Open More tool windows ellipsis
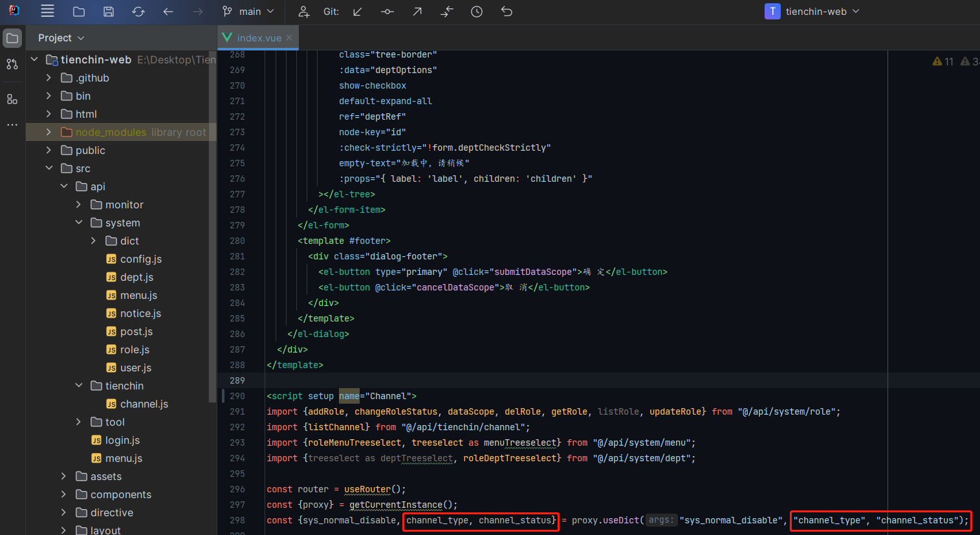The height and width of the screenshot is (535, 980). click(12, 125)
